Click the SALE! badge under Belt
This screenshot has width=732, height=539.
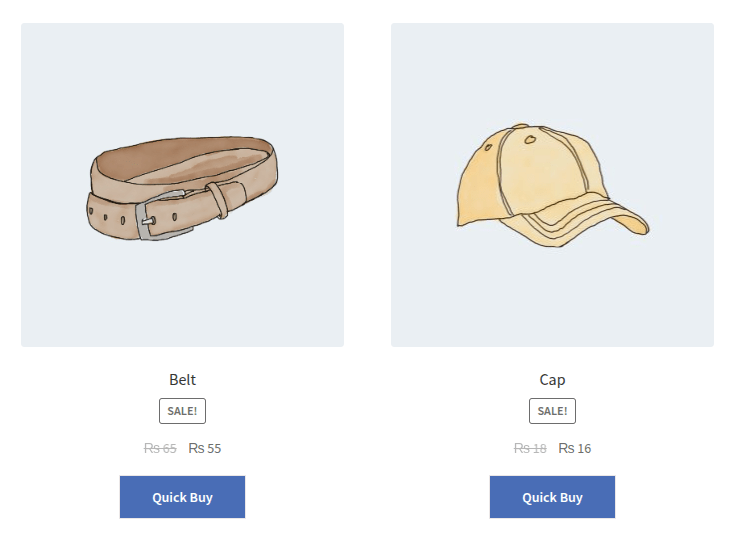coord(182,411)
